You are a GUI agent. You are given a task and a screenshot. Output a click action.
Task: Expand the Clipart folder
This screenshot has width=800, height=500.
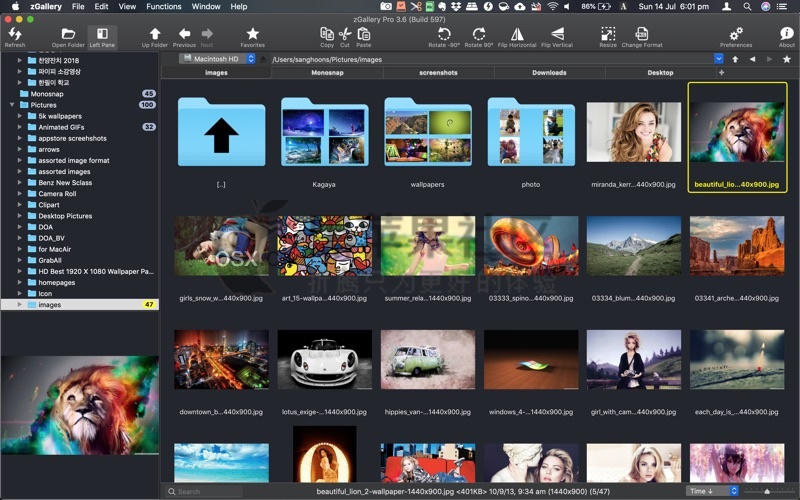tap(19, 205)
